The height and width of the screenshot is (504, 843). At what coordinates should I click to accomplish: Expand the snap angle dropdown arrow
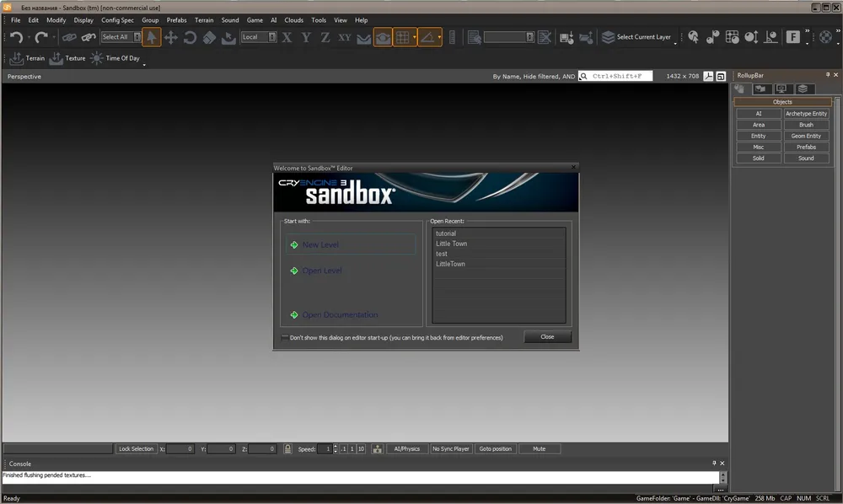pos(439,37)
